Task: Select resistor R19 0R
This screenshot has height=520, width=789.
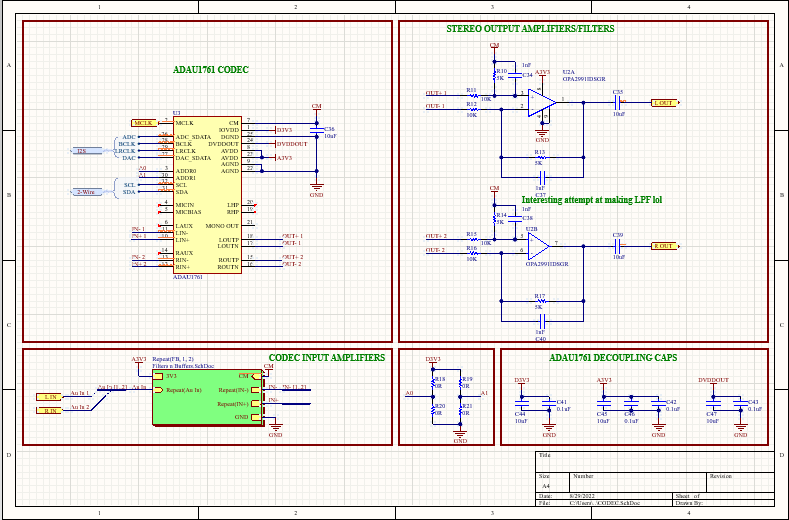Action: (x=461, y=383)
